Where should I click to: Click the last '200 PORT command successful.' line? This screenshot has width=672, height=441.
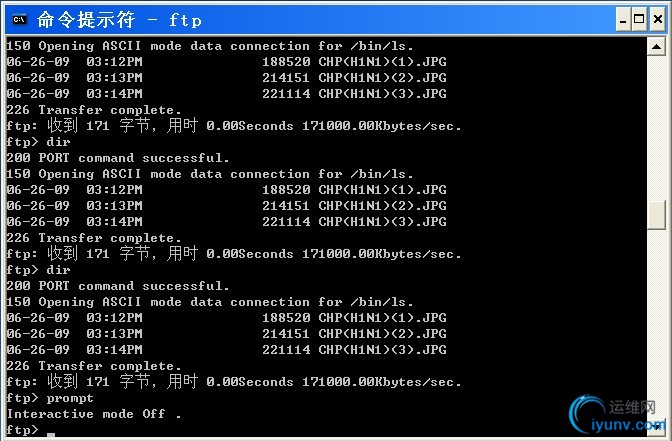point(118,286)
